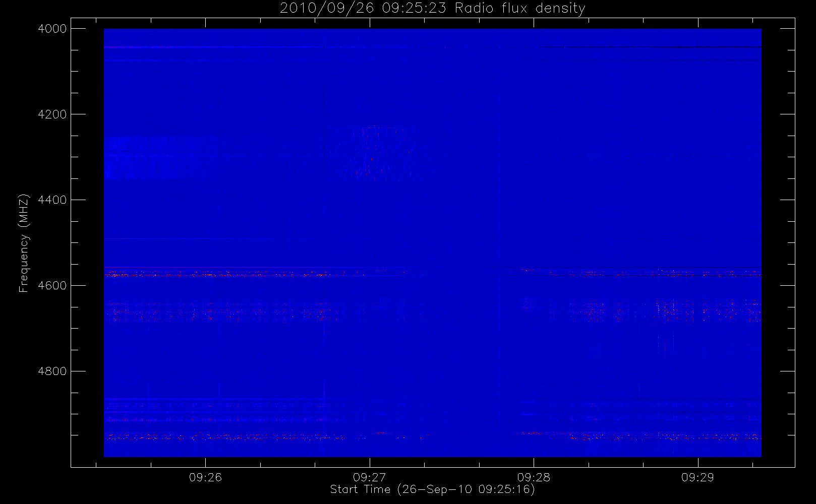Select the 4800 frequency tick label

coord(52,371)
